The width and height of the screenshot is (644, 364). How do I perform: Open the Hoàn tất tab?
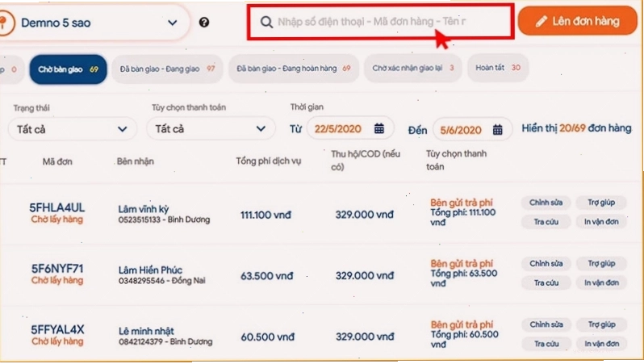pos(498,67)
